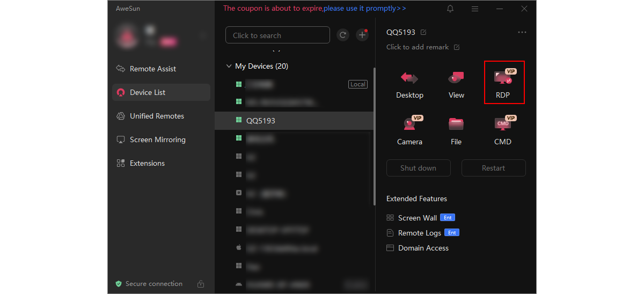Click the AweSun window title
The image size is (644, 294).
point(128,9)
